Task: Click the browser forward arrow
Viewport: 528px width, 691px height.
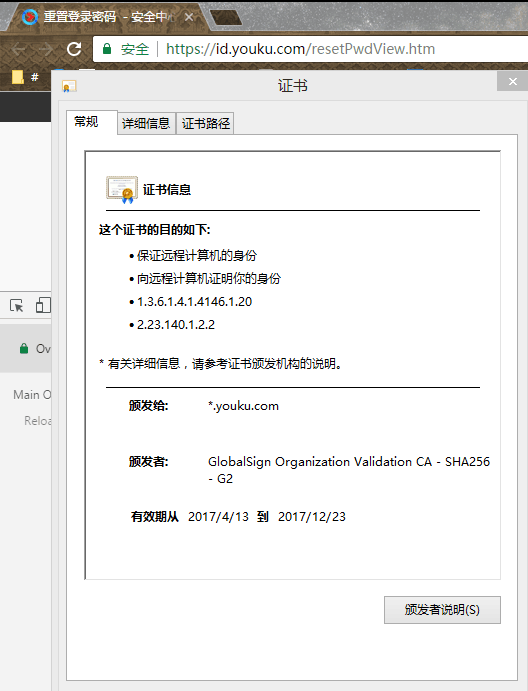Action: point(46,49)
